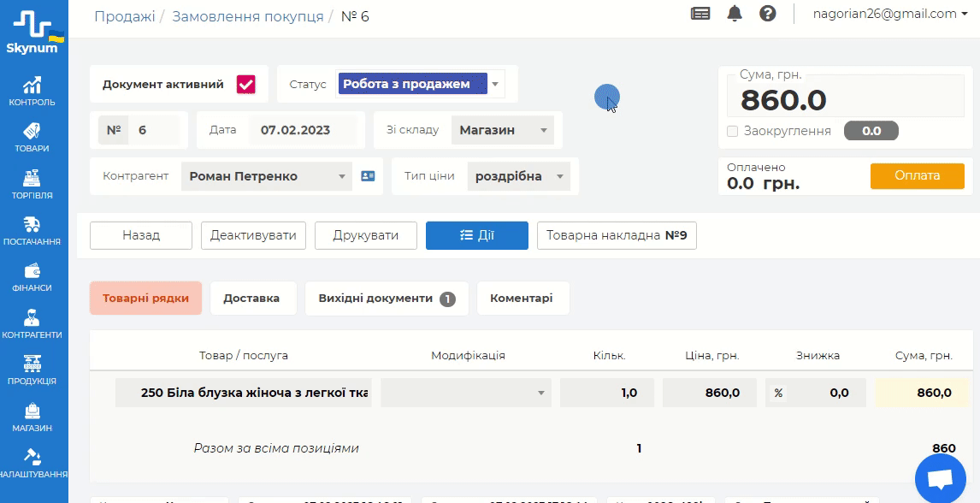The width and height of the screenshot is (980, 503).
Task: Go to Торгівля in the sidebar
Action: 32,184
